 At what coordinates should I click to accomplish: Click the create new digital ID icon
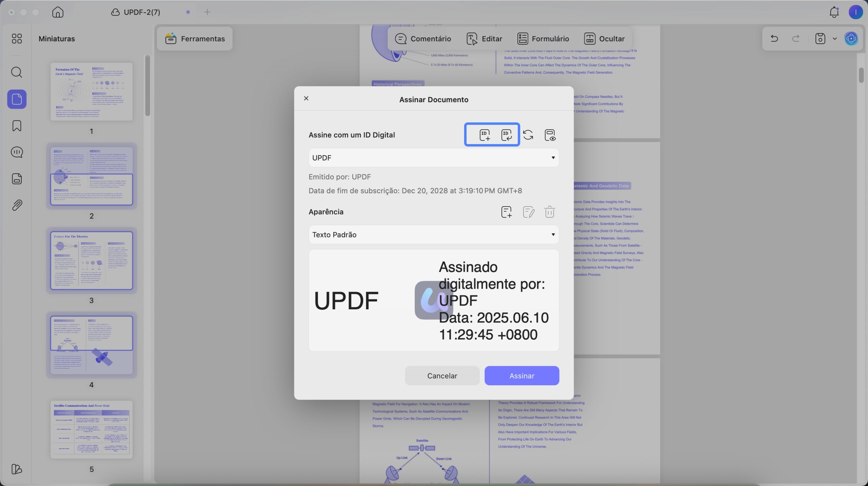pos(485,135)
